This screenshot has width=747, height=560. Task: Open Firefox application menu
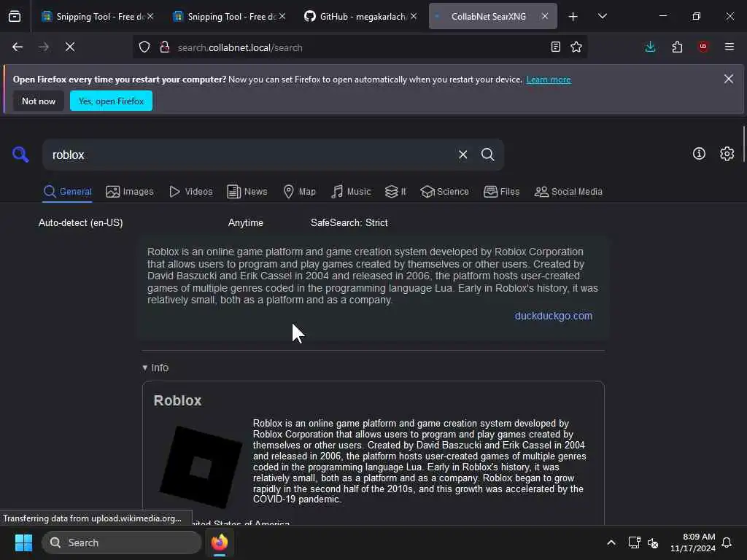729,47
